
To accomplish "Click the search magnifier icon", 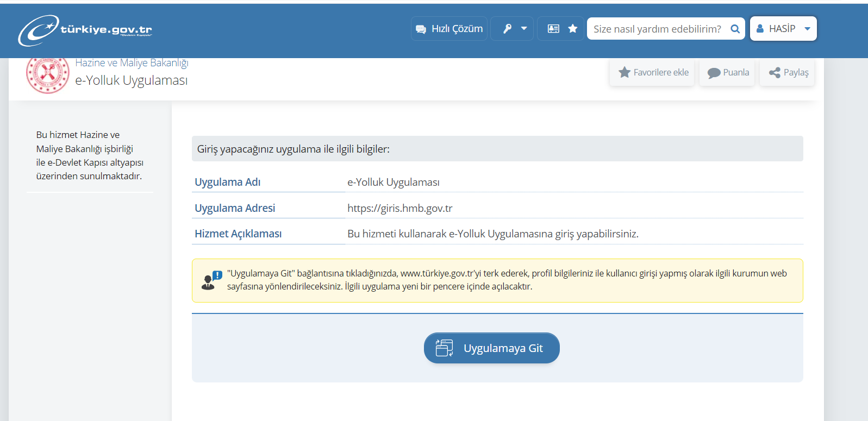I will 735,29.
